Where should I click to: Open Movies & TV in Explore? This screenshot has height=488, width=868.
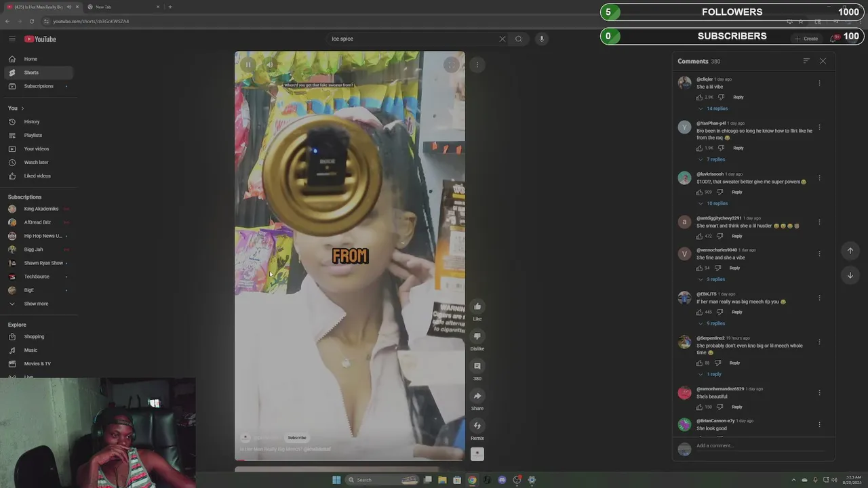point(39,363)
